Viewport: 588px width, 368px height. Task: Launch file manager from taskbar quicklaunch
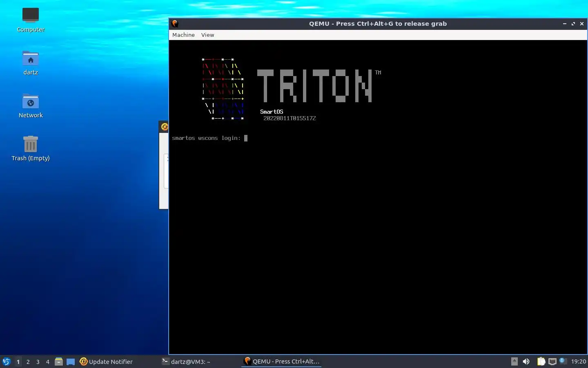point(59,361)
